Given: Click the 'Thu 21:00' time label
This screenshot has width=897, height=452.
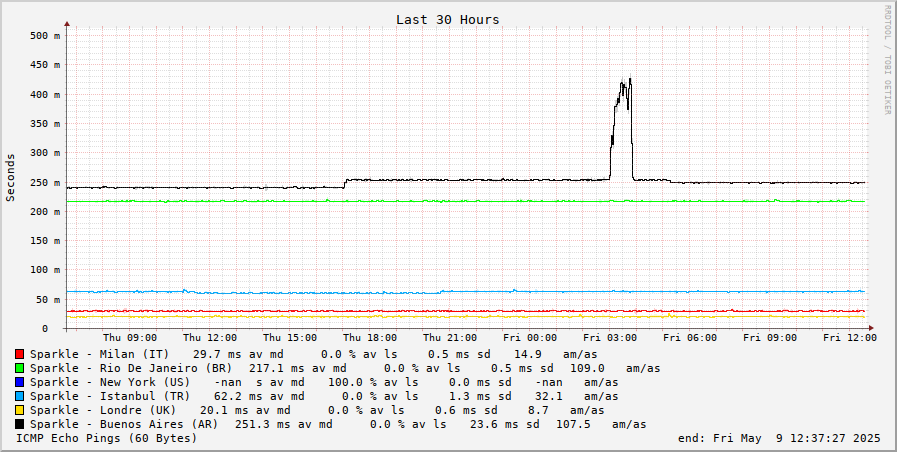Looking at the screenshot, I should (x=450, y=338).
